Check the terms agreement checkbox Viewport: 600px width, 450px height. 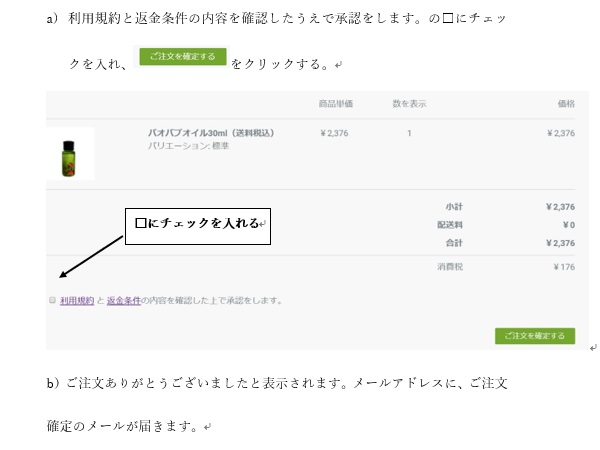pyautogui.click(x=52, y=300)
